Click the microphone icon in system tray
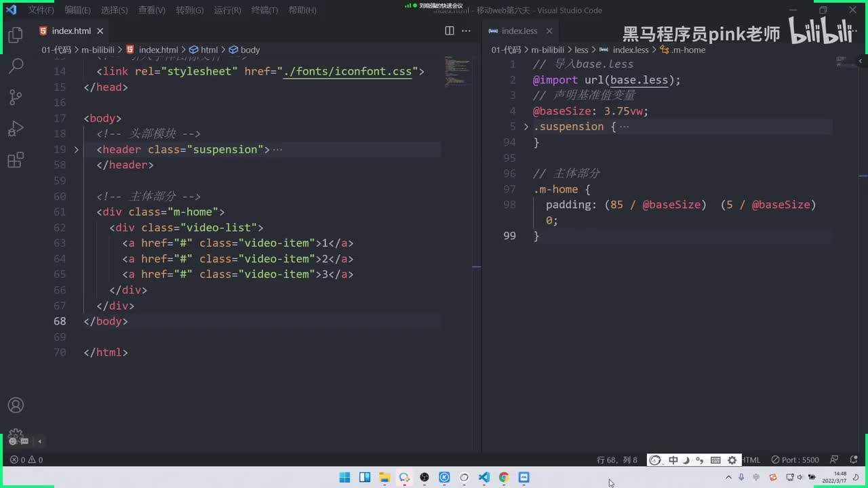This screenshot has height=488, width=868. [741, 477]
